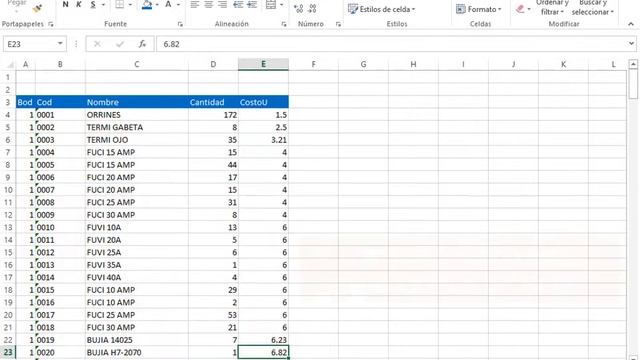This screenshot has width=640, height=360.
Task: Toggle italic (K) formatting
Action: tap(79, 4)
